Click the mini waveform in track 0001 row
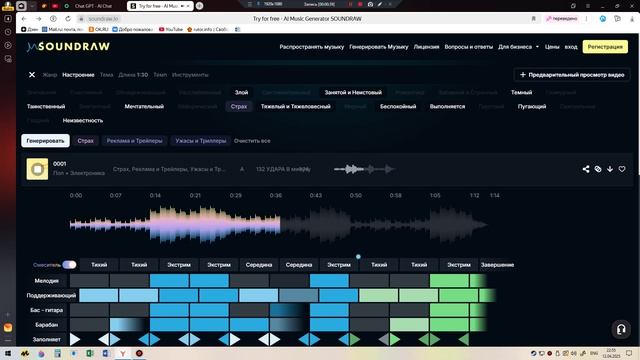The height and width of the screenshot is (360, 640). (364, 169)
